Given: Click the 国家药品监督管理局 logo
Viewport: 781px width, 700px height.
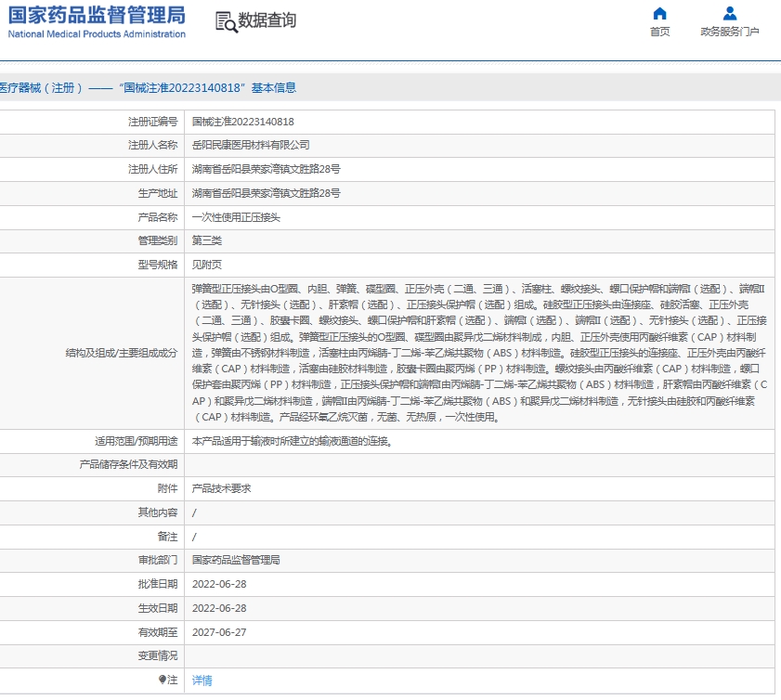Looking at the screenshot, I should pyautogui.click(x=97, y=16).
